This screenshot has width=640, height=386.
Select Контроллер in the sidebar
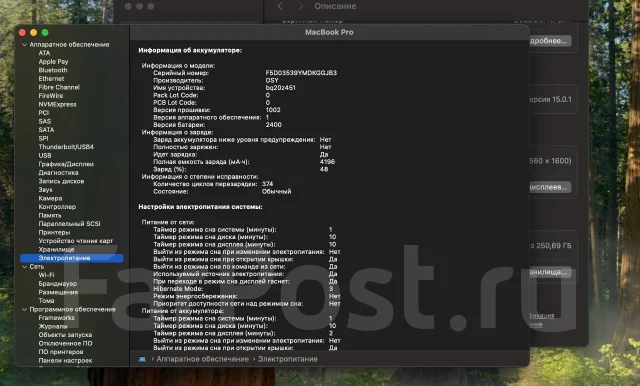point(57,207)
